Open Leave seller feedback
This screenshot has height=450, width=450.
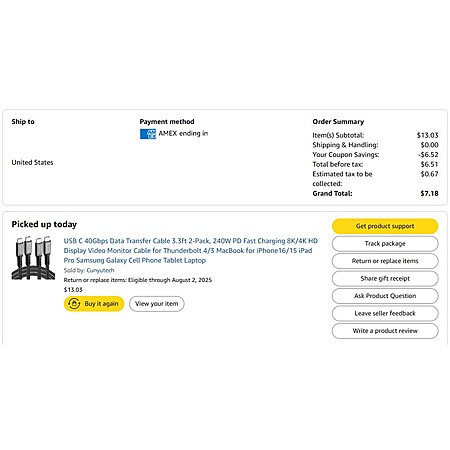click(385, 313)
